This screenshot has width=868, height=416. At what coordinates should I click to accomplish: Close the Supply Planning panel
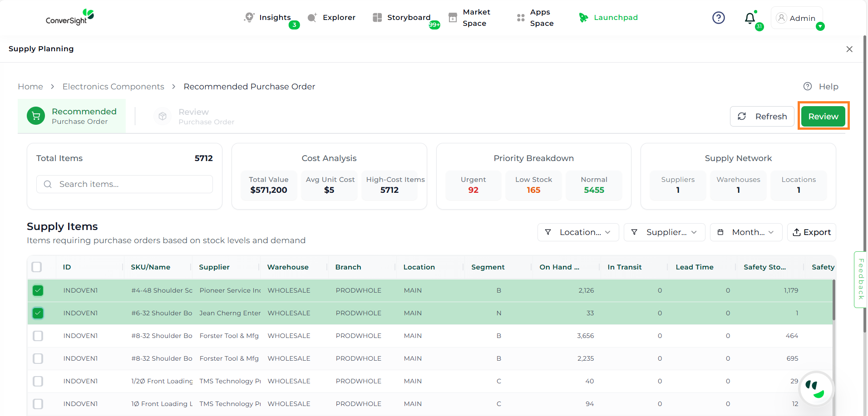[849, 49]
